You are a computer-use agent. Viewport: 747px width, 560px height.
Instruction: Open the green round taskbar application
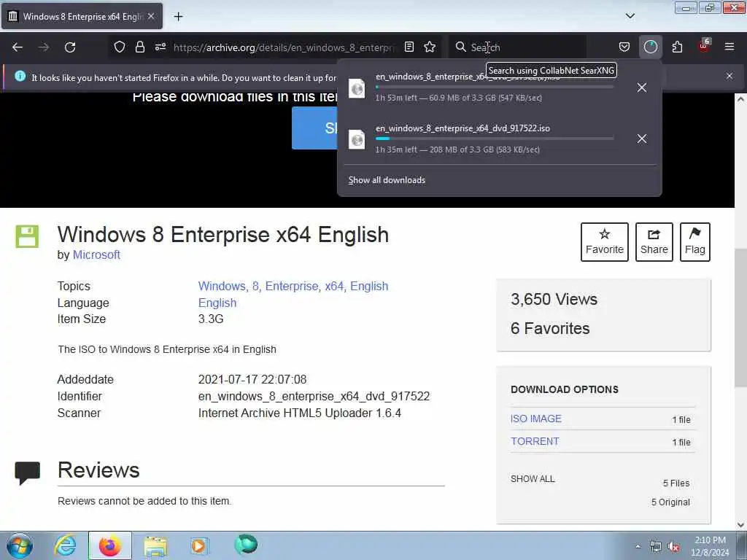click(x=246, y=544)
